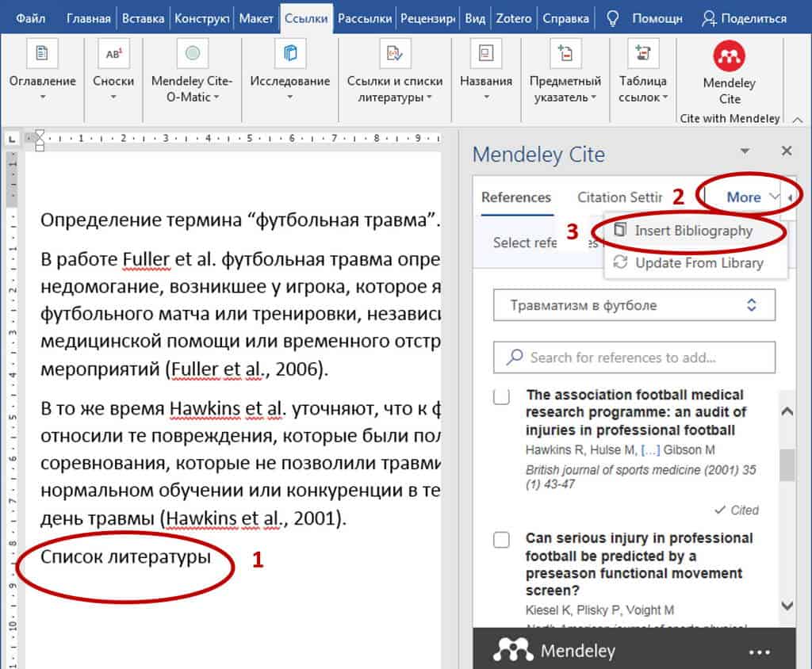Expand the Сноски dropdown arrow
This screenshot has height=669, width=812.
tap(113, 97)
